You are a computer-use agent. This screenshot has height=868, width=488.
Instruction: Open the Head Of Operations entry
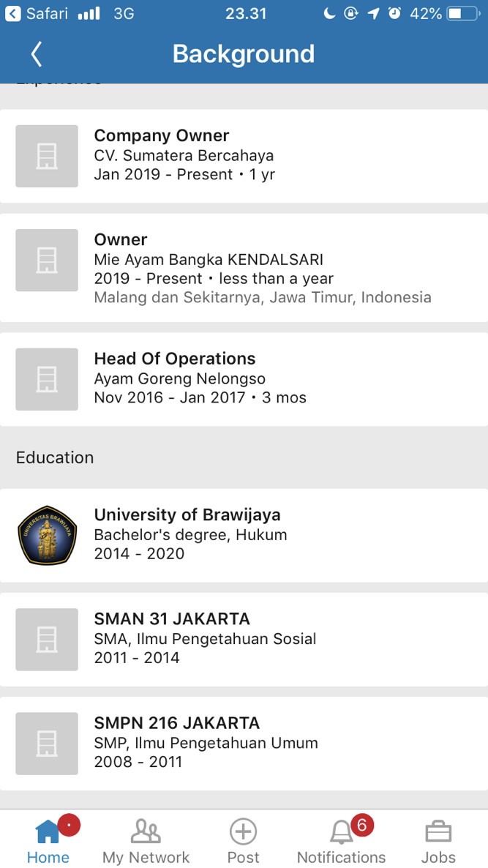click(244, 379)
